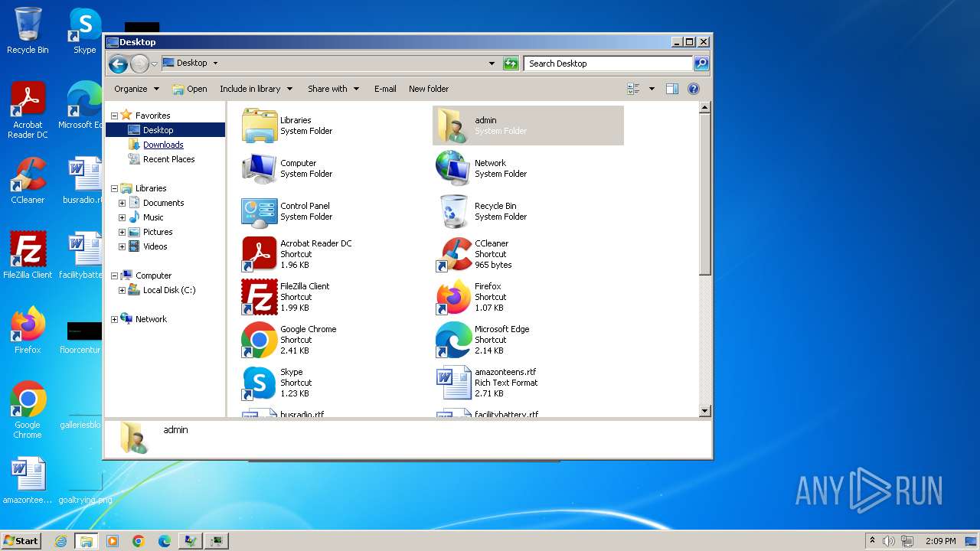Expand the Local Disk (C:) node
Viewport: 980px width, 551px height.
click(122, 290)
